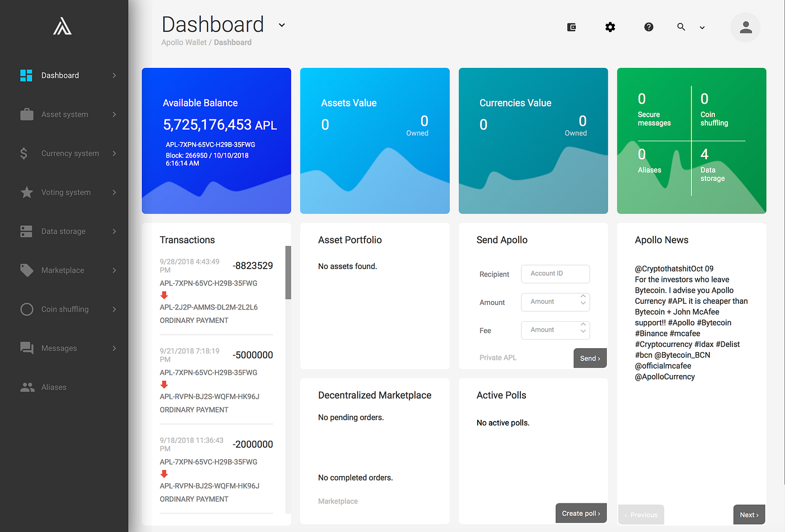Click the Currencies Value card
Viewport: 785px width, 532px height.
[x=533, y=141]
